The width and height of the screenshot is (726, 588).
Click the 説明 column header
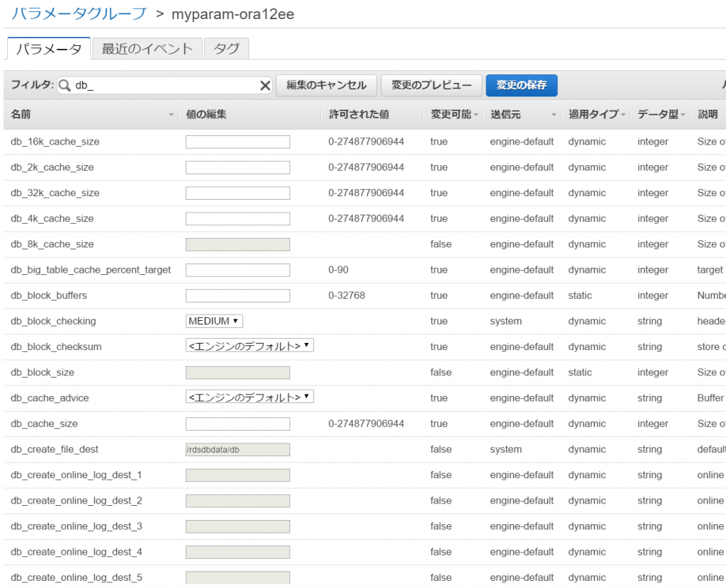(x=708, y=114)
